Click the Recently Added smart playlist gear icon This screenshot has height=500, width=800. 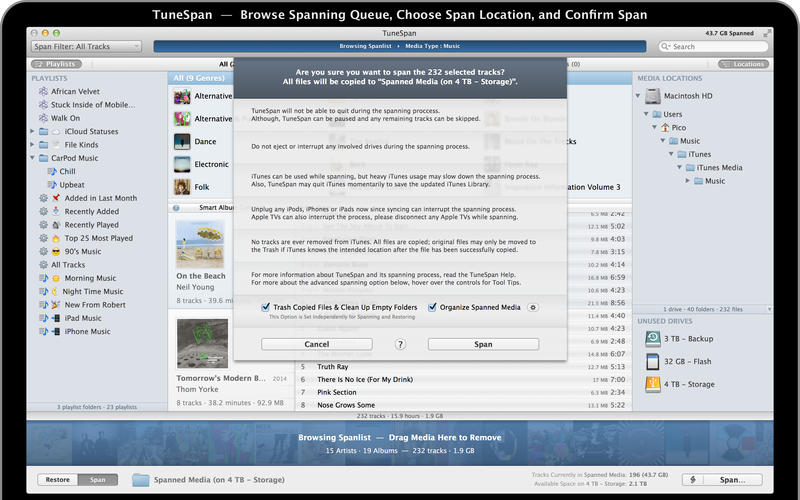[x=43, y=211]
